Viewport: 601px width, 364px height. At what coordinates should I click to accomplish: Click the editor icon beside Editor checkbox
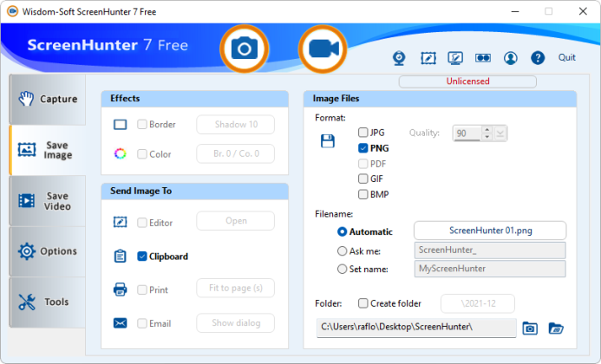[x=120, y=222]
